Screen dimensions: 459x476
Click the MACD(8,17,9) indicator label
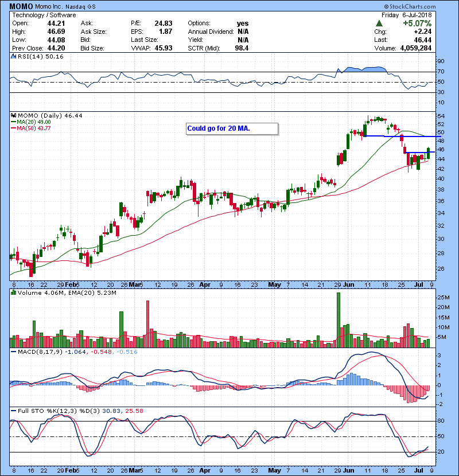pos(40,352)
